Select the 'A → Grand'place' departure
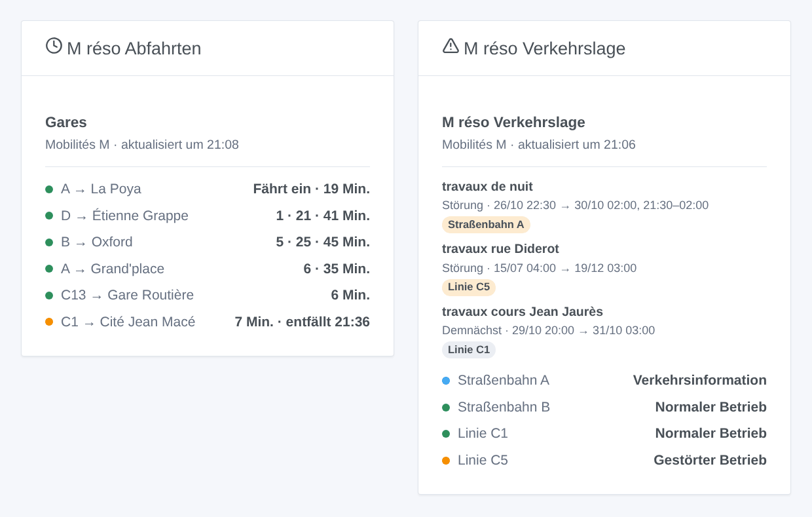812x517 pixels. tap(113, 269)
